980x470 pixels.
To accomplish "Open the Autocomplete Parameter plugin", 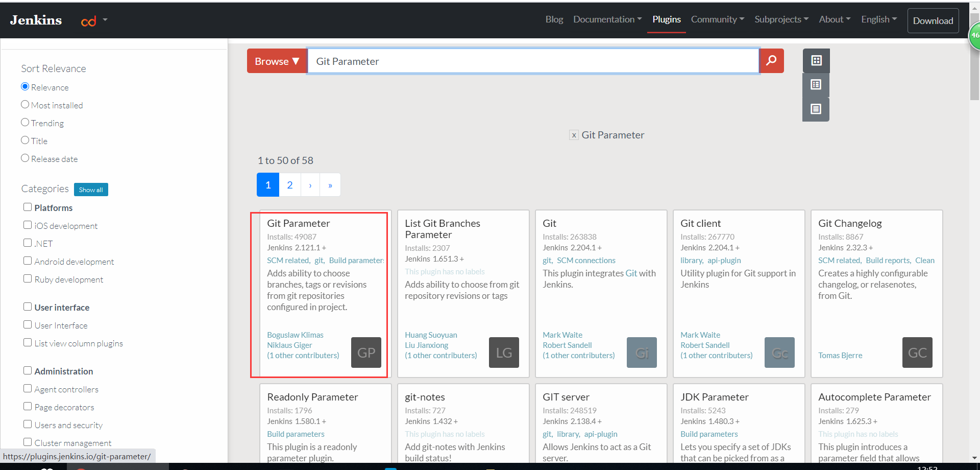I will coord(874,397).
